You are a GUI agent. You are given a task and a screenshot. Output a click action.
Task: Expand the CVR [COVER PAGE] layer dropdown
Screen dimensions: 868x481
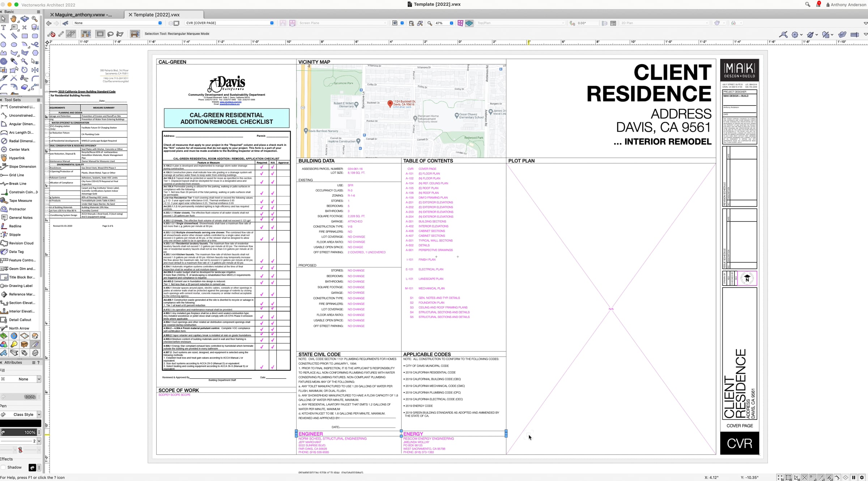point(272,23)
